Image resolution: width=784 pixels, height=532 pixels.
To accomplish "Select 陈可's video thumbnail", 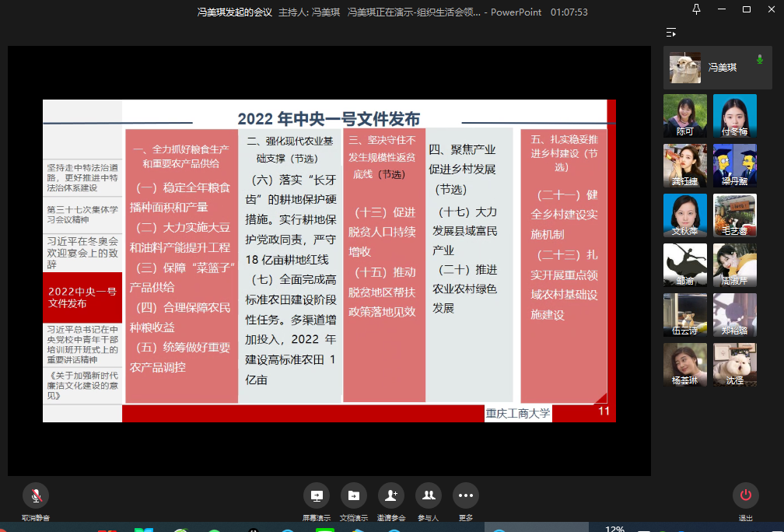I will coord(684,116).
